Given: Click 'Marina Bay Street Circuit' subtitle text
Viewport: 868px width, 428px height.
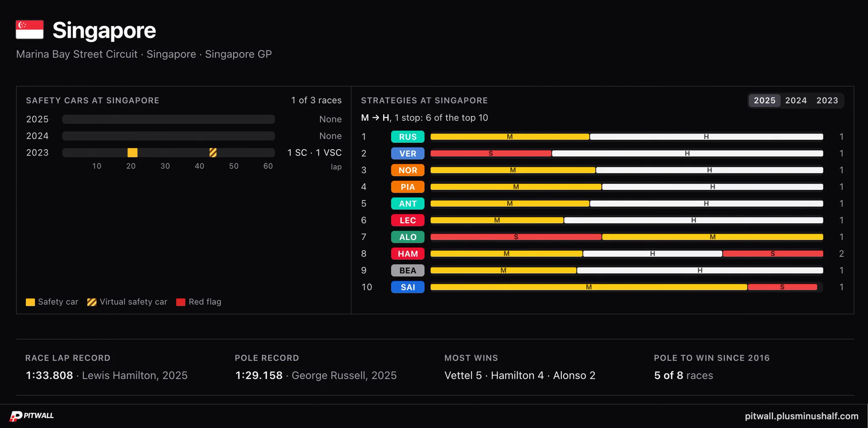Looking at the screenshot, I should click(x=77, y=54).
